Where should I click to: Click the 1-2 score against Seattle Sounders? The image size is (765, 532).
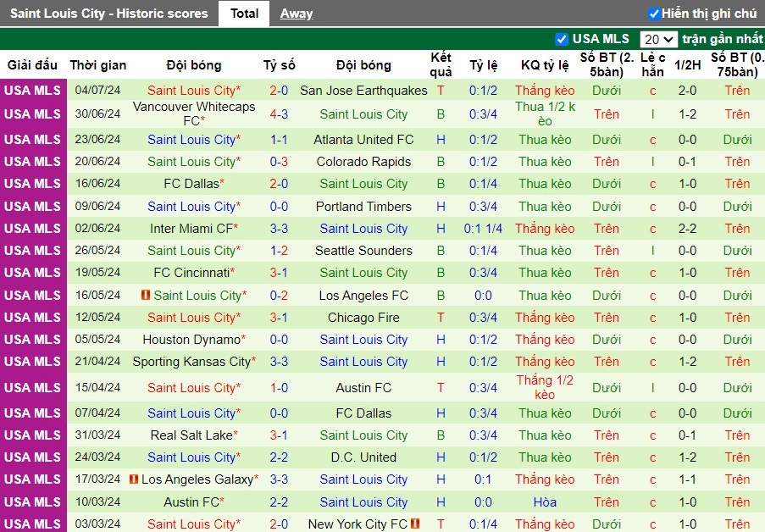[x=279, y=251]
